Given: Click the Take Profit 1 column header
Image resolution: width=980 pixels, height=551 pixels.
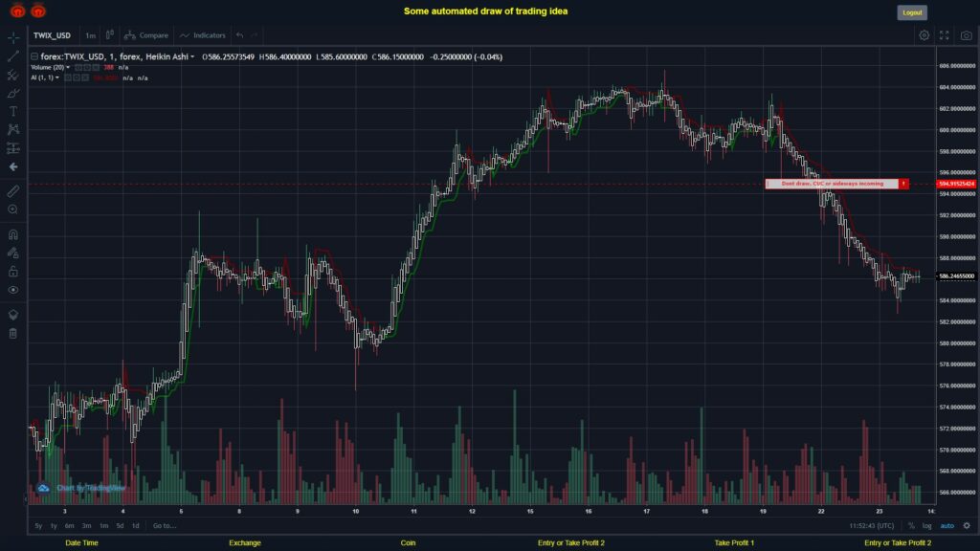Looking at the screenshot, I should [x=734, y=543].
